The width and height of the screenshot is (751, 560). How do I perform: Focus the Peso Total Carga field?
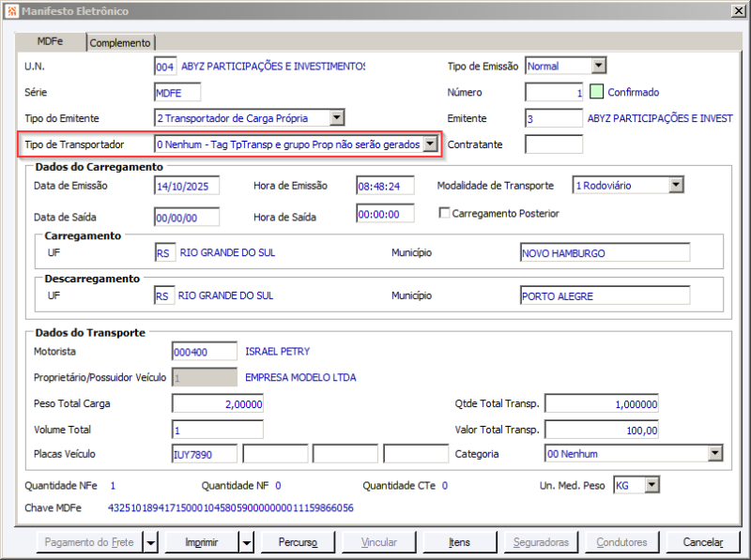click(x=218, y=403)
